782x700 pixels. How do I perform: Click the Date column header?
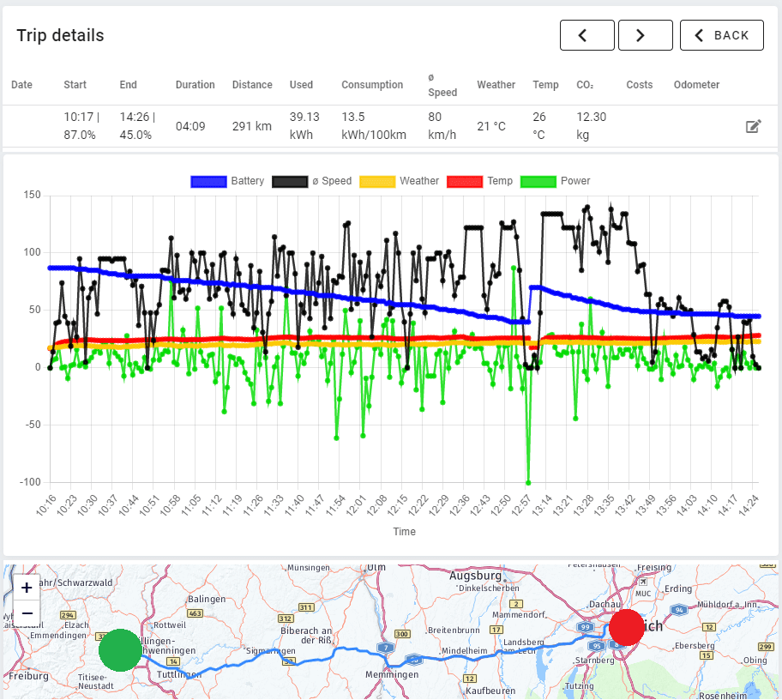tap(22, 85)
